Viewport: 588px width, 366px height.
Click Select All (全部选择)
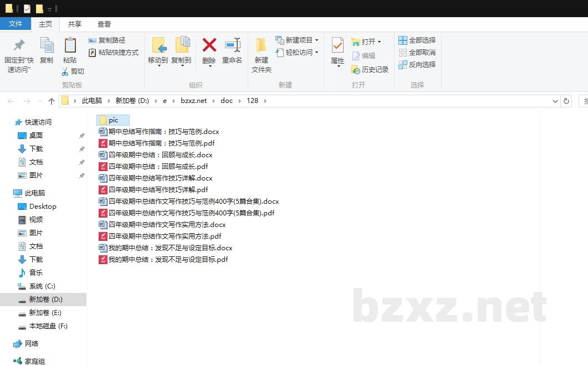[417, 40]
